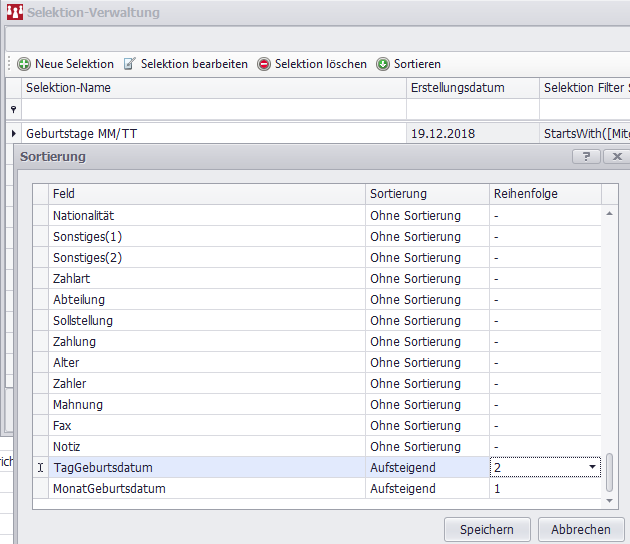This screenshot has width=630, height=544.
Task: Click the Feld column header
Action: (x=206, y=194)
